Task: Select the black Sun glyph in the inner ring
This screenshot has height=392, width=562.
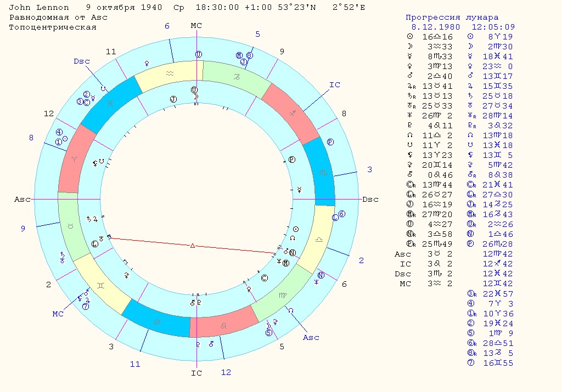Action: pyautogui.click(x=296, y=229)
